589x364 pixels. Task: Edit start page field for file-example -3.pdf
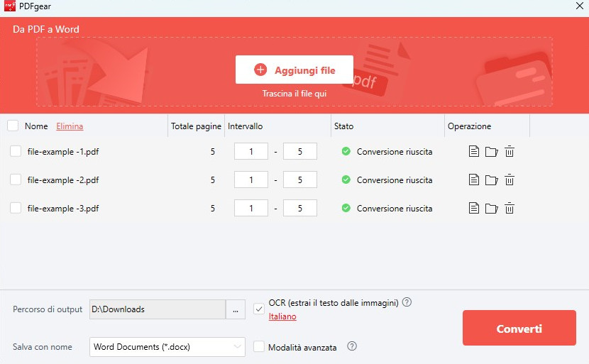click(x=251, y=208)
